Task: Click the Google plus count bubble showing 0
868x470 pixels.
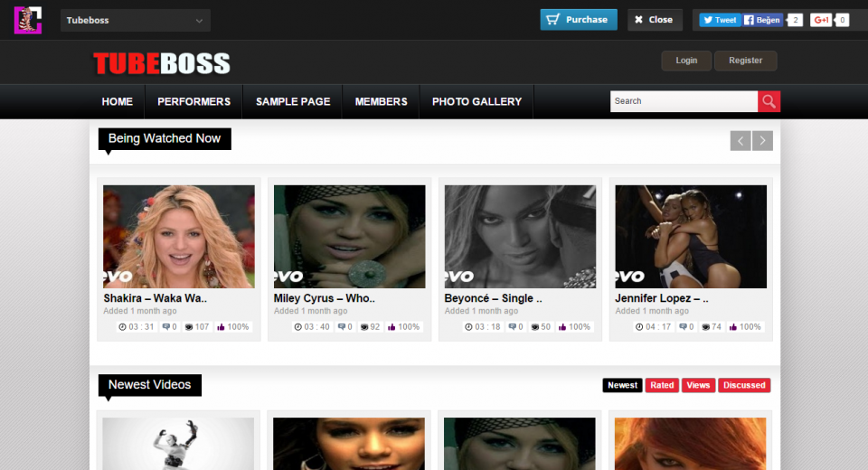Action: click(842, 20)
